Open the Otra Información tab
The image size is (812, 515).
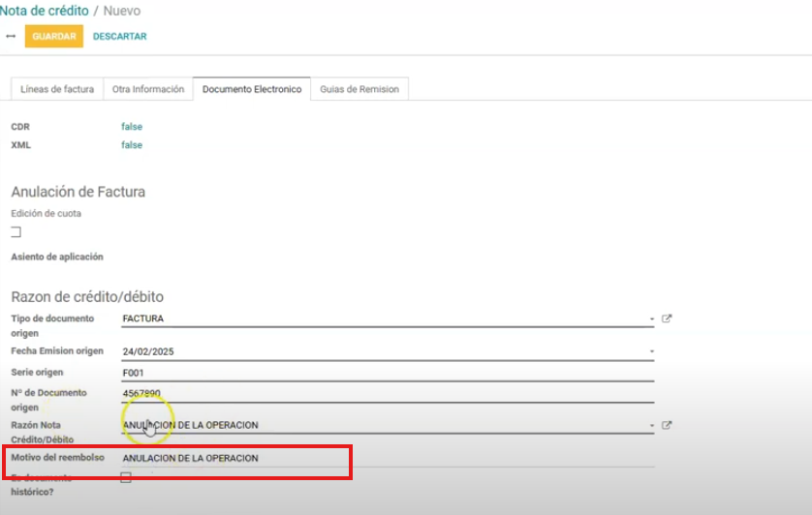pyautogui.click(x=147, y=89)
